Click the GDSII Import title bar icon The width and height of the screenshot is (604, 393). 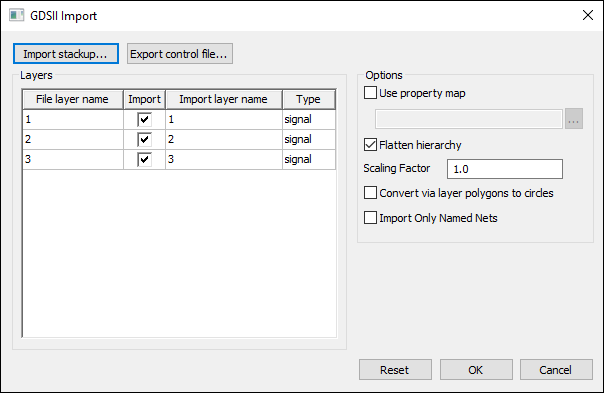[17, 15]
